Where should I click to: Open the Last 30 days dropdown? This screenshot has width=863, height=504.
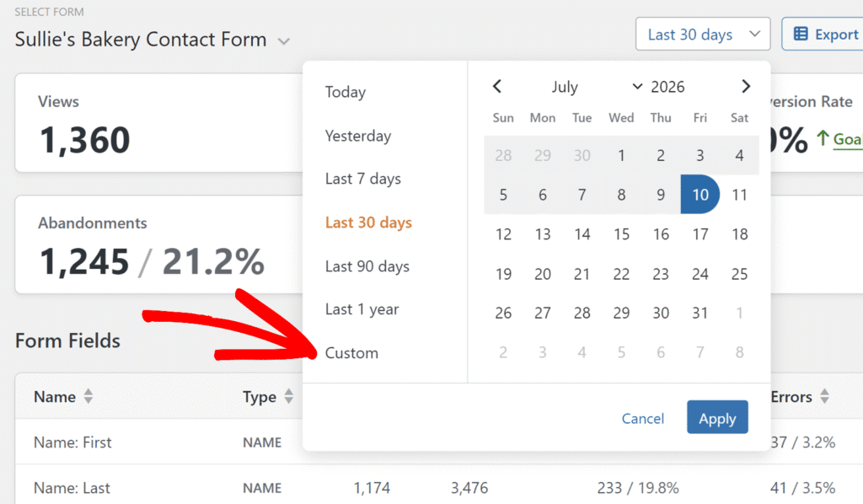[x=703, y=34]
